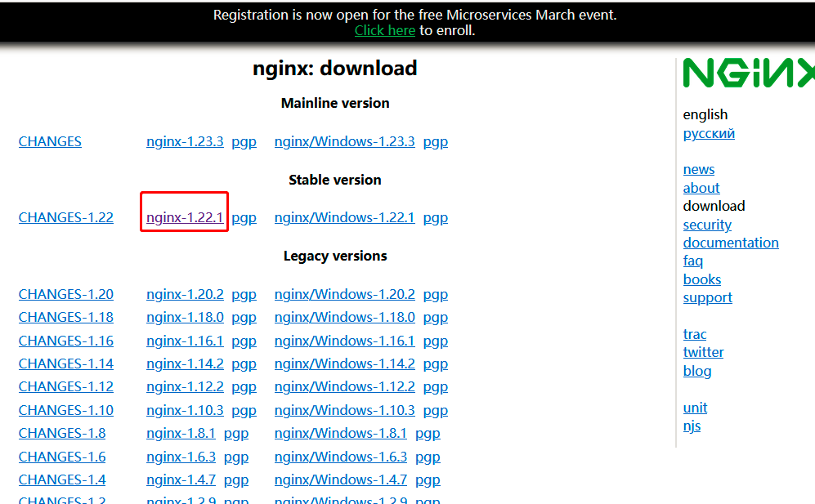Download nginx/Windows-1.23.3
815x504 pixels.
click(345, 141)
